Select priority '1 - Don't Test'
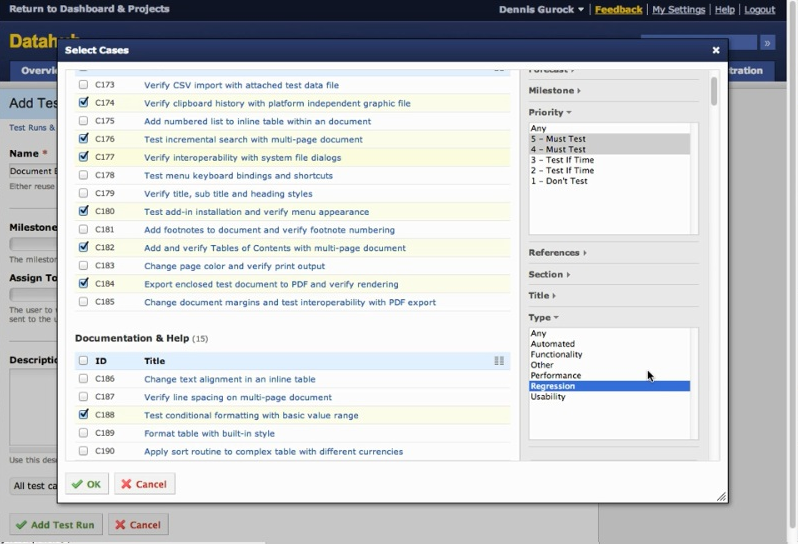798x544 pixels. [610, 181]
